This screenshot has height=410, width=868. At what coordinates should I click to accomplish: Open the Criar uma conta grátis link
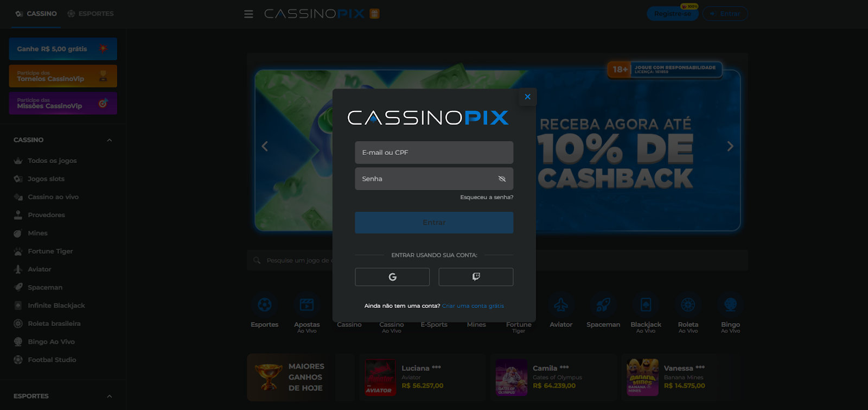coord(473,306)
